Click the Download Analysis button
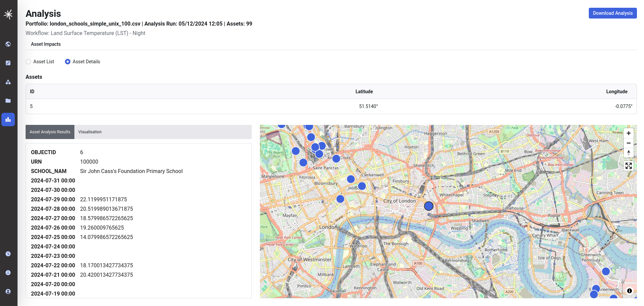 click(x=613, y=13)
